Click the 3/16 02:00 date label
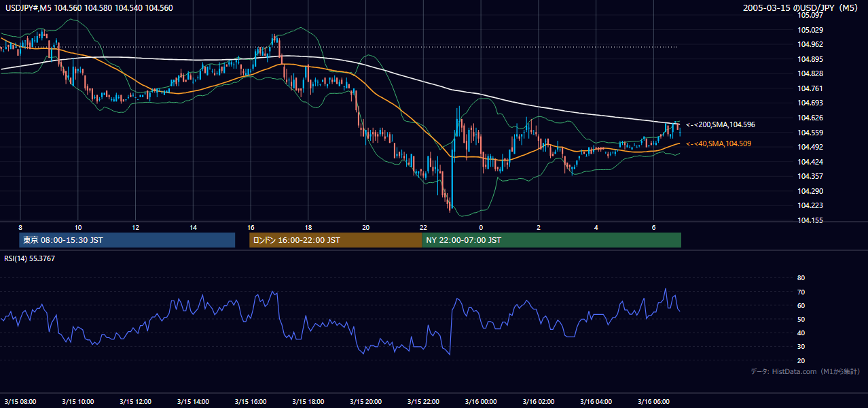Viewport: 868px width, 408px height. [539, 401]
